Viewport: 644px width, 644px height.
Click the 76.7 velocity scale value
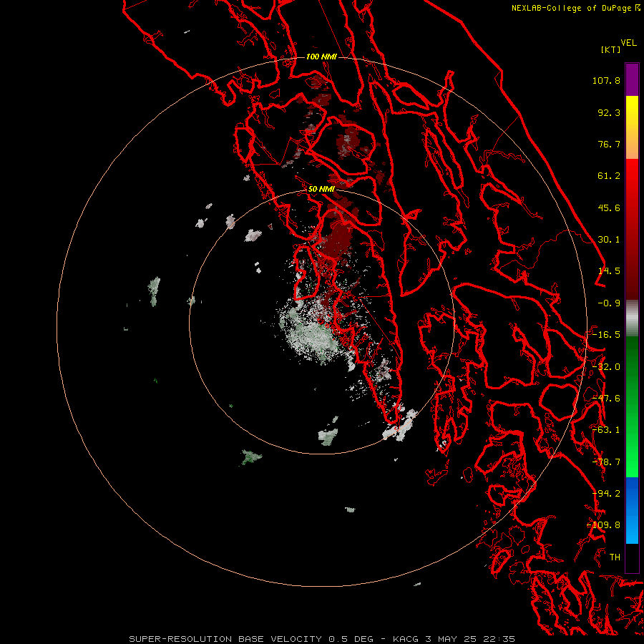[609, 144]
